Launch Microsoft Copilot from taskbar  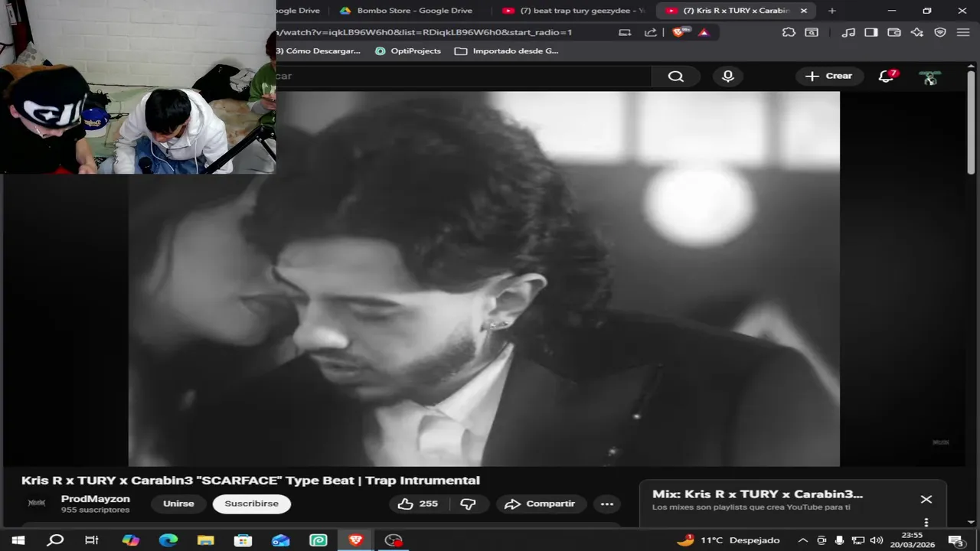pos(130,540)
